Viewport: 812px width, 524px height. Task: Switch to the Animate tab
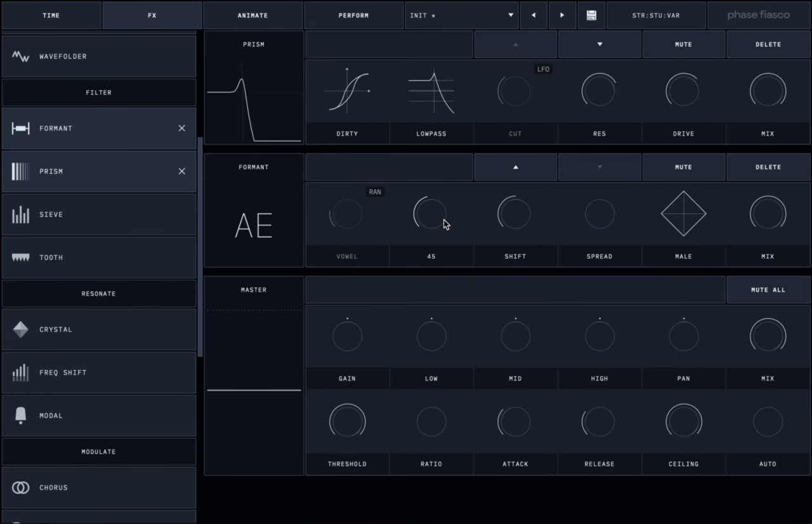[x=252, y=15]
